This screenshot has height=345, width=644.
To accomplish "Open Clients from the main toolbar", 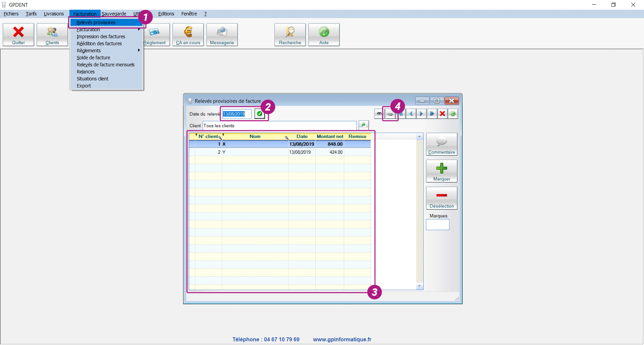I will pyautogui.click(x=52, y=34).
